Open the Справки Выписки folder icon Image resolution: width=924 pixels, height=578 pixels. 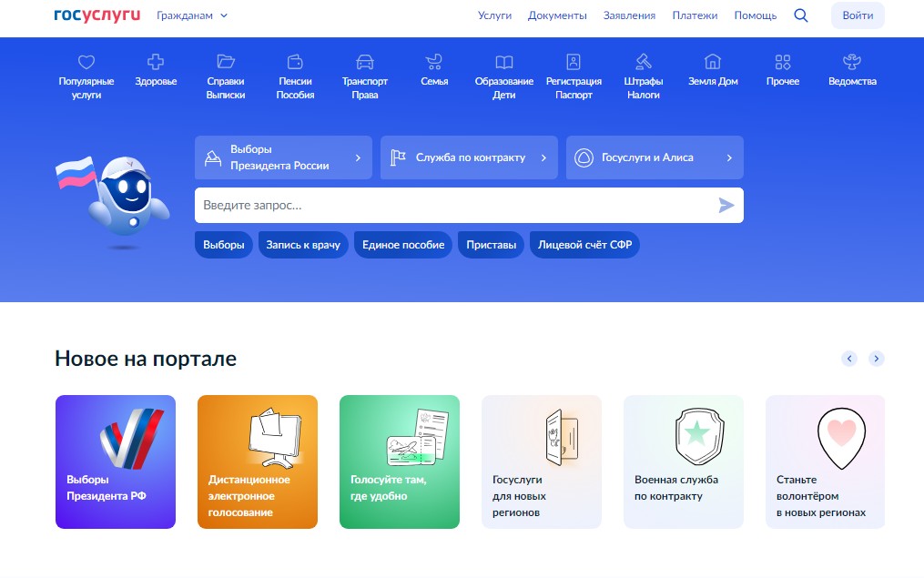tap(226, 62)
